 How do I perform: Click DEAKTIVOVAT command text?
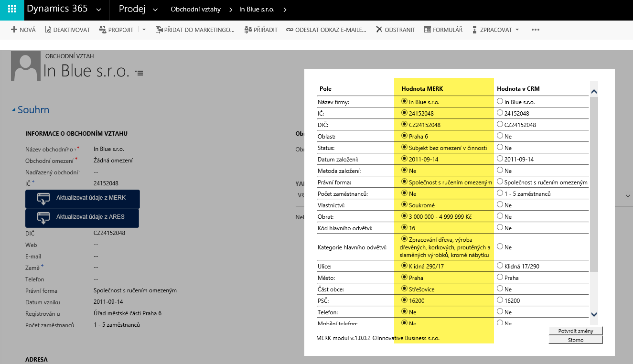click(x=72, y=30)
